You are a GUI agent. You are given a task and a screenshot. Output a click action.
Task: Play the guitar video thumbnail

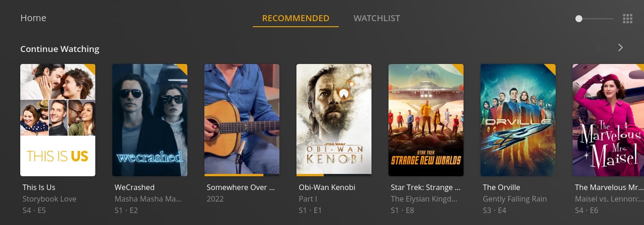[242, 120]
